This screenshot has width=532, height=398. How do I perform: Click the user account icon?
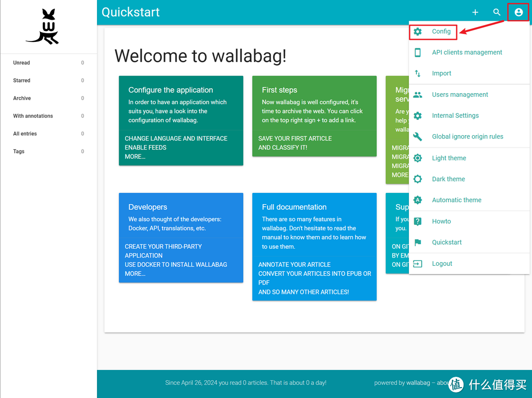point(518,12)
